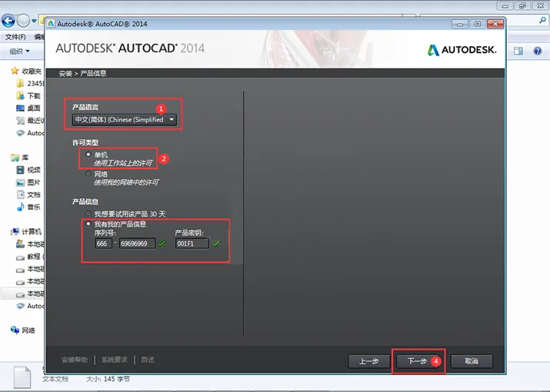Viewport: 550px width, 392px height.
Task: Open the 文件(F) menu in Explorer
Action: tap(15, 36)
